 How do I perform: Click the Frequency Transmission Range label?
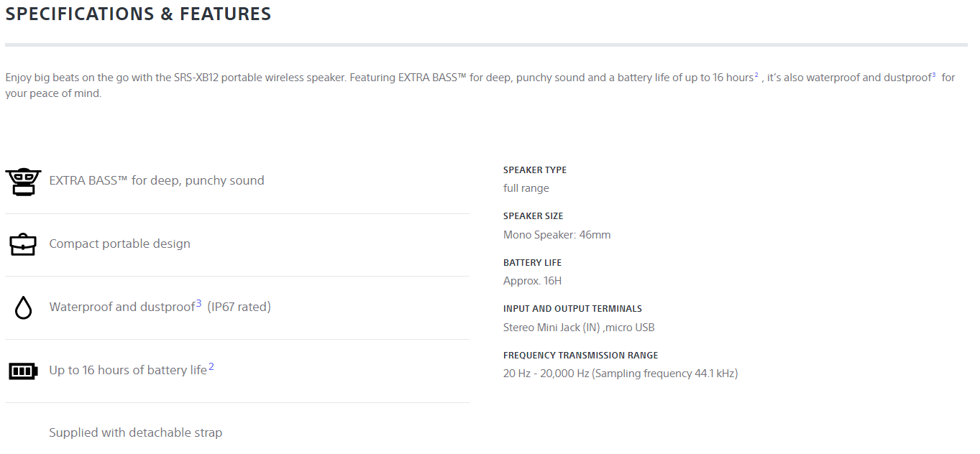click(x=581, y=356)
